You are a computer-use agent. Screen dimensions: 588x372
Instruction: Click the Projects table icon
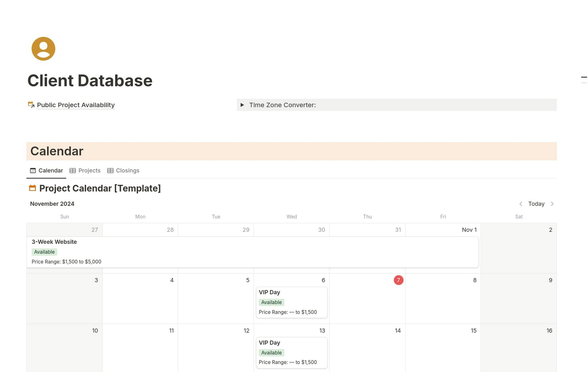tap(72, 170)
